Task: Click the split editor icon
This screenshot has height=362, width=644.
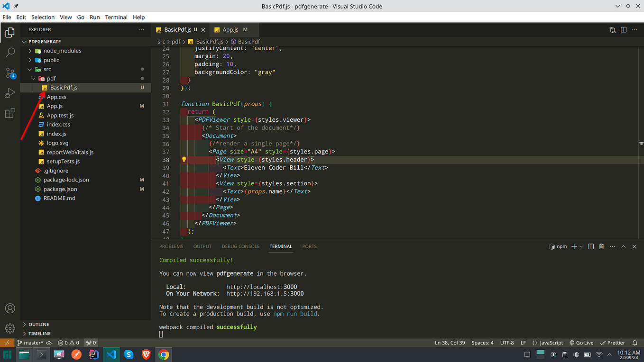Action: [624, 30]
